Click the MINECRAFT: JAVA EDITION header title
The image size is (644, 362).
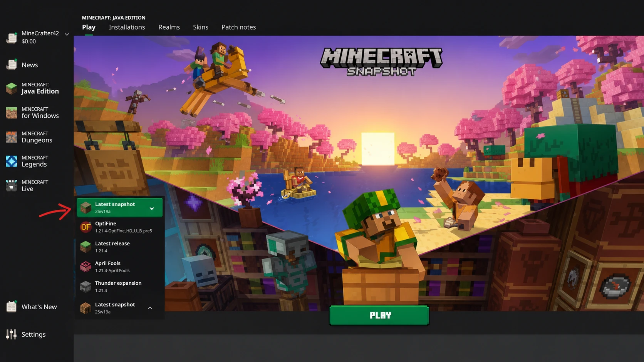pos(114,18)
